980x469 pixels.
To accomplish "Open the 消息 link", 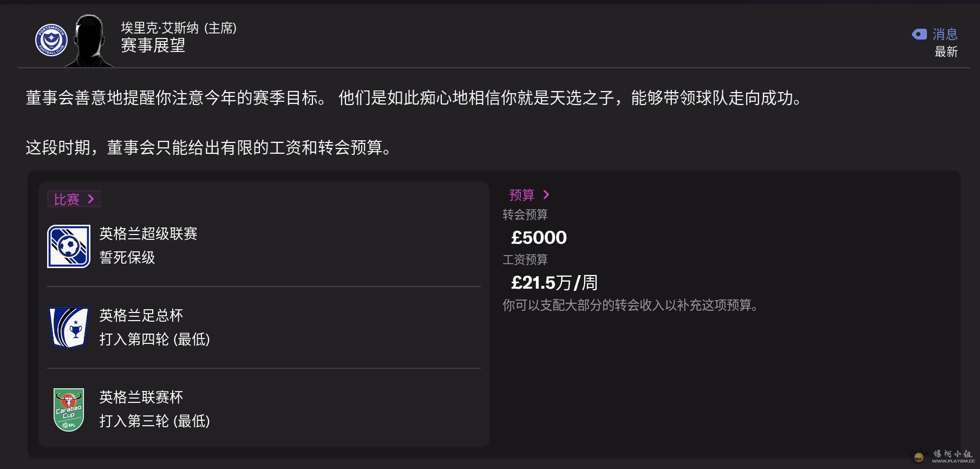I will click(945, 34).
